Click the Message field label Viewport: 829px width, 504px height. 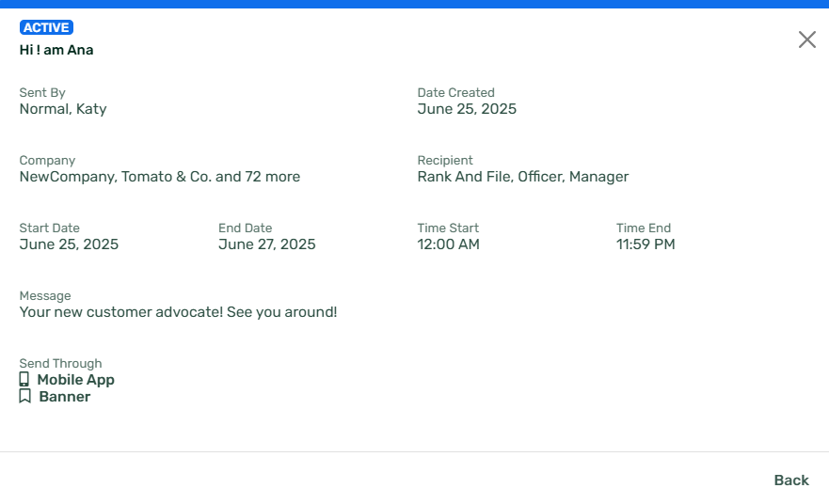45,296
